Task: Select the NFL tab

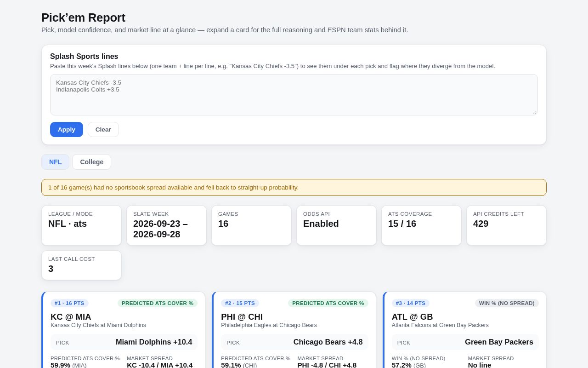Action: pyautogui.click(x=55, y=162)
